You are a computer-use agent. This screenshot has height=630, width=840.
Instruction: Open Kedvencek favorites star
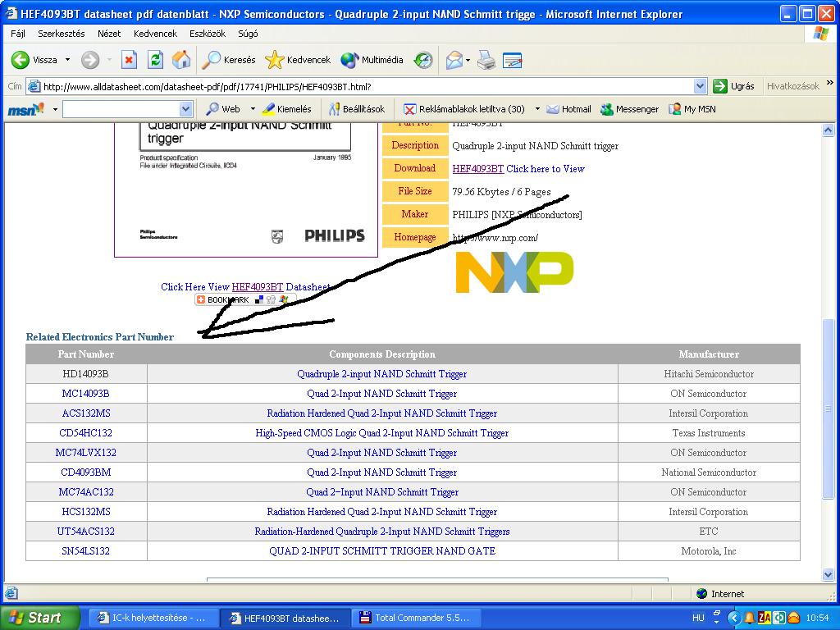point(298,60)
